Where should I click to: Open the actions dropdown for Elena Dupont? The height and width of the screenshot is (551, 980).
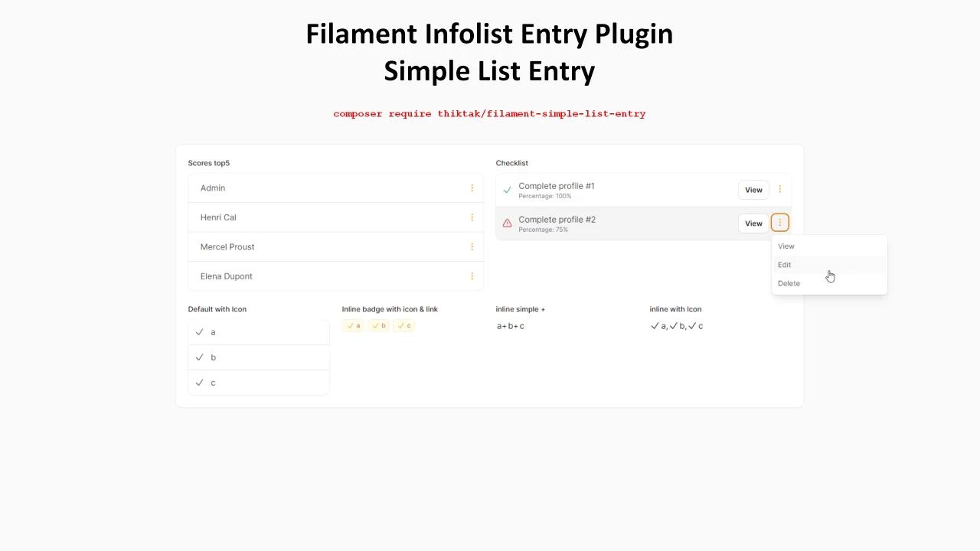tap(472, 276)
